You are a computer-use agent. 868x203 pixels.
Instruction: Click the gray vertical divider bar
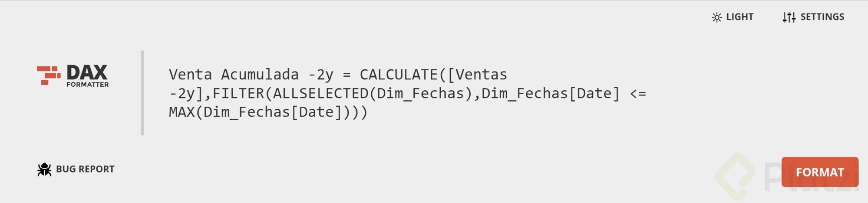click(x=142, y=93)
